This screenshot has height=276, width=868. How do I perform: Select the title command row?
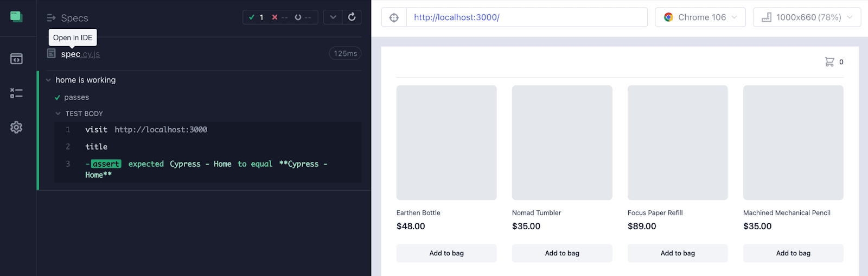pos(208,147)
